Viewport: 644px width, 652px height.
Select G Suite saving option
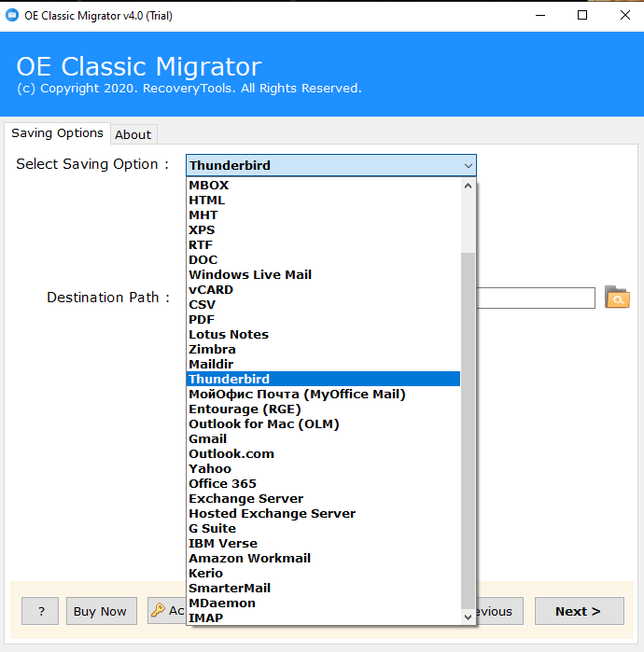pyautogui.click(x=324, y=529)
